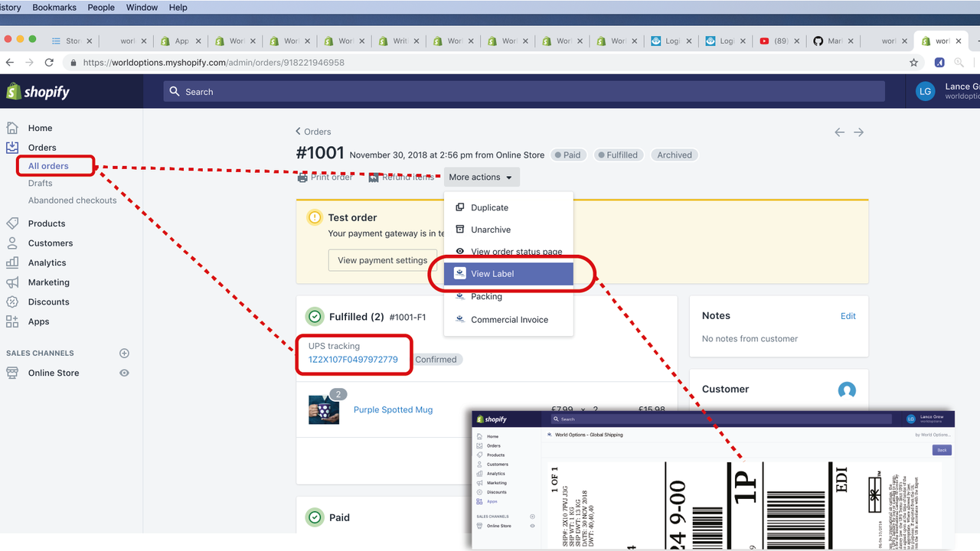Reload the page
980x551 pixels.
click(50, 63)
